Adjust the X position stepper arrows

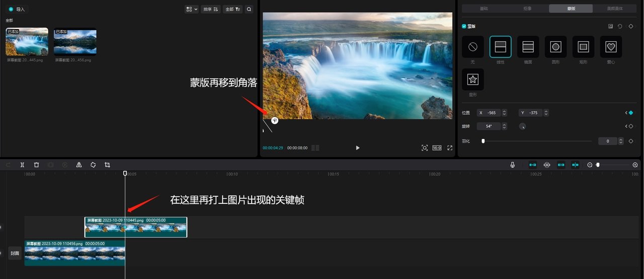[505, 113]
